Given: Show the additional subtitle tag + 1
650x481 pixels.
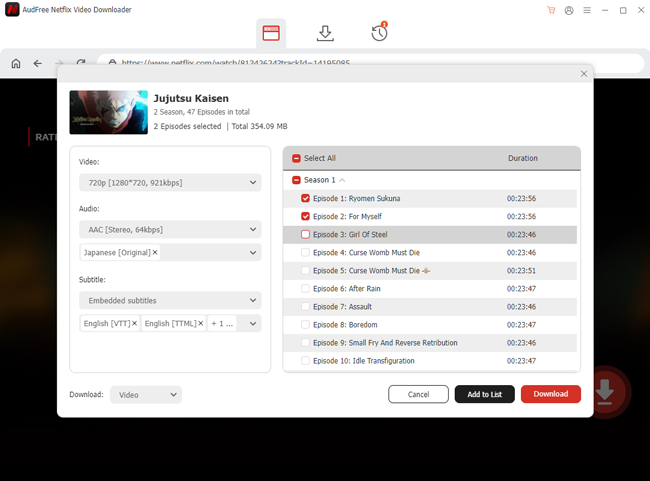Looking at the screenshot, I should click(222, 323).
